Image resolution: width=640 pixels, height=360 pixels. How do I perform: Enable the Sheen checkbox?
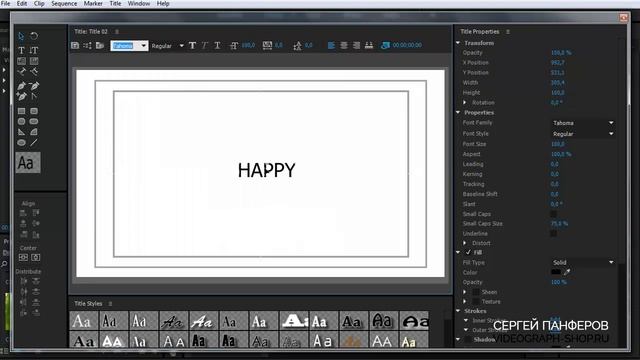476,292
